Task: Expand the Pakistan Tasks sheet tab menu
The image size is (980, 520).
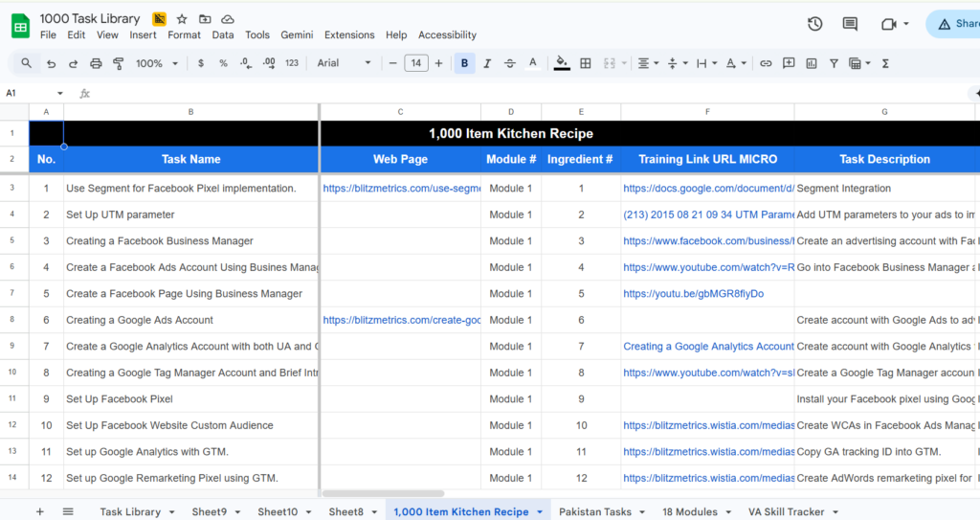Action: 641,512
